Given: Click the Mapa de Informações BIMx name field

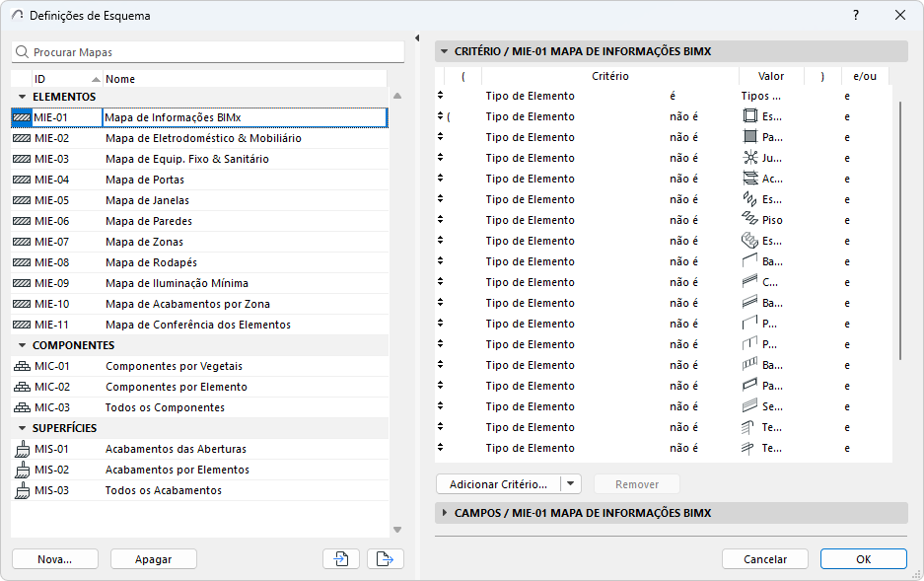Looking at the screenshot, I should click(245, 117).
